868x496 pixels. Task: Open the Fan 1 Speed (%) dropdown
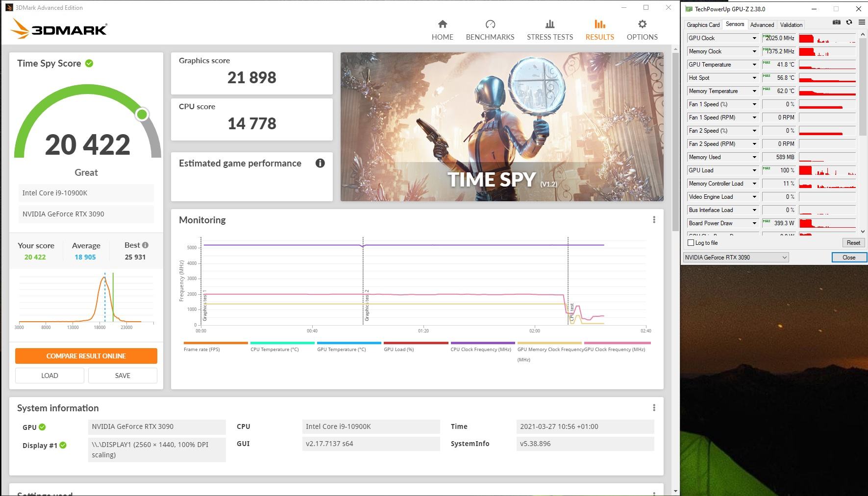tap(754, 104)
